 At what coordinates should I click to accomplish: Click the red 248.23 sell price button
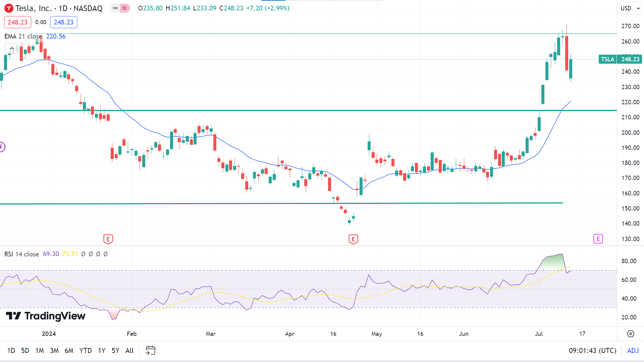[17, 22]
